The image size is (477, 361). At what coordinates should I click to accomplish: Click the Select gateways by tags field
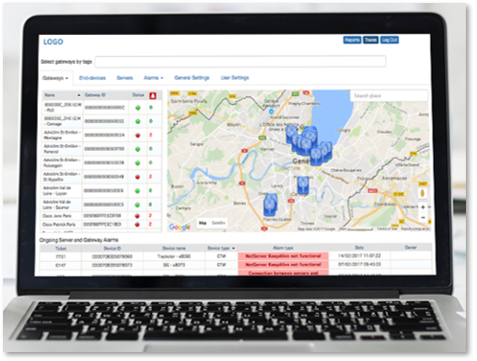tap(240, 62)
